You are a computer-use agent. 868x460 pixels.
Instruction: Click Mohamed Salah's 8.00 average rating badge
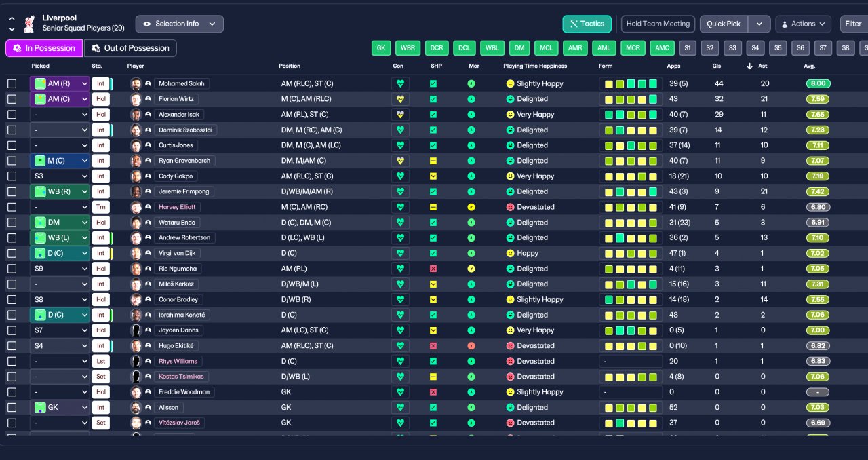pos(818,83)
